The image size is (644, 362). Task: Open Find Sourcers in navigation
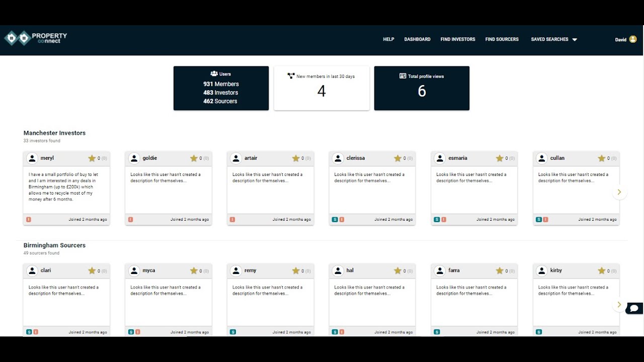[x=502, y=39]
